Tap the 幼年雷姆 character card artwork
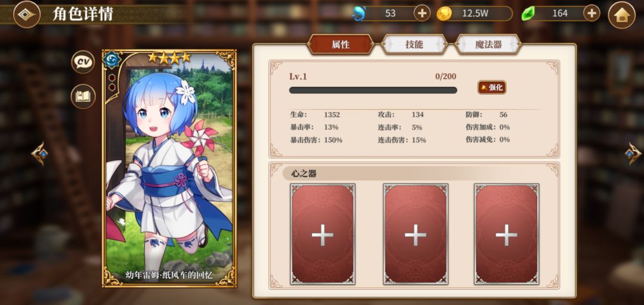Viewport: 644px width, 305px height. click(169, 169)
